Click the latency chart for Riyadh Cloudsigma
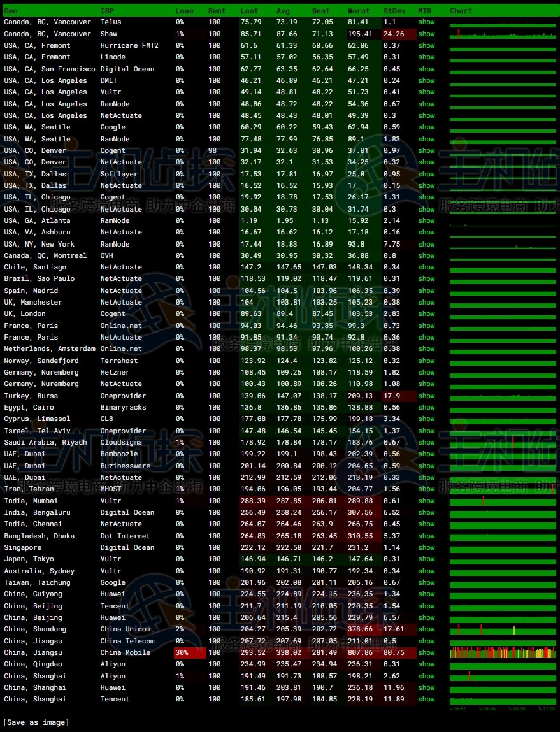The width and height of the screenshot is (560, 732). (x=503, y=442)
